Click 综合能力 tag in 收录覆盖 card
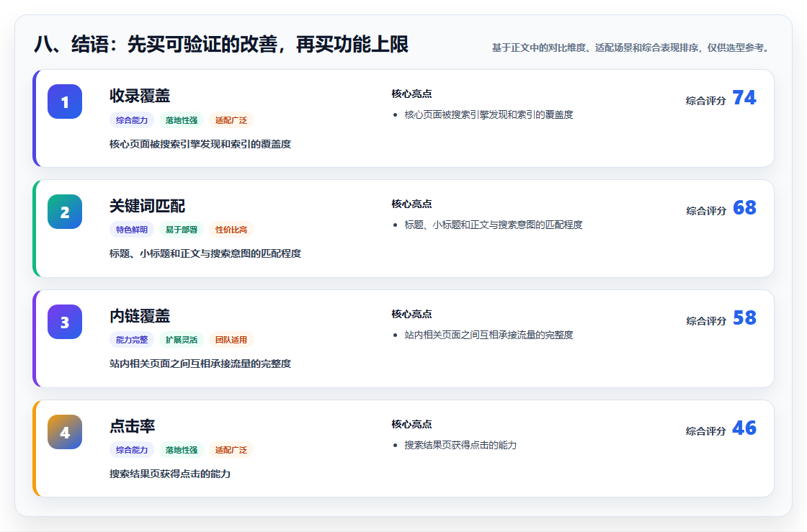 click(x=132, y=120)
